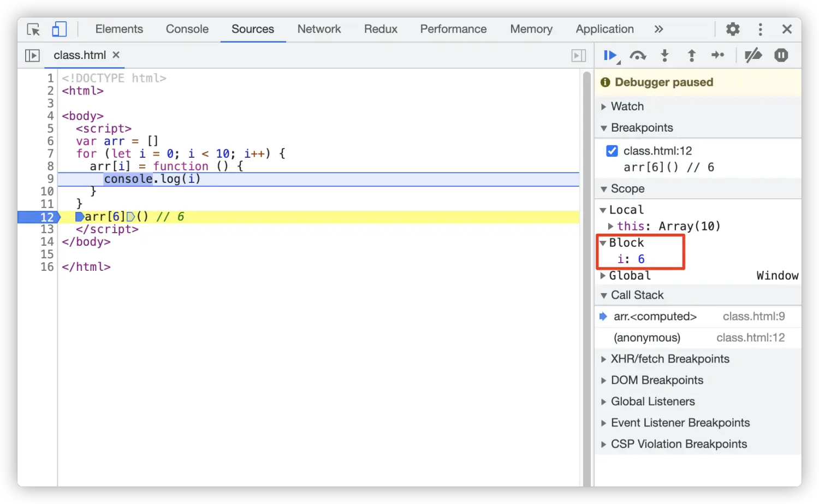Deactivate all breakpoints icon

click(x=753, y=55)
